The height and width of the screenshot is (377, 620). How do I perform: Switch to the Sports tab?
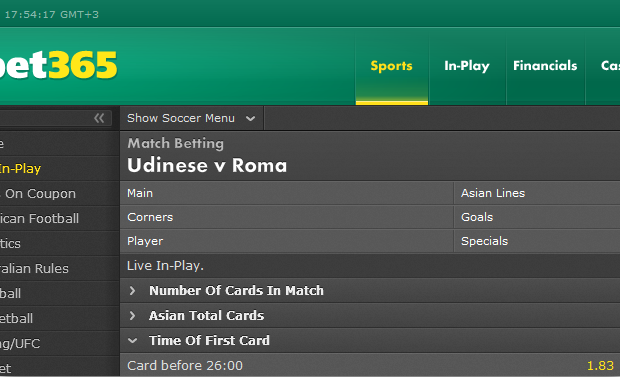click(x=391, y=66)
